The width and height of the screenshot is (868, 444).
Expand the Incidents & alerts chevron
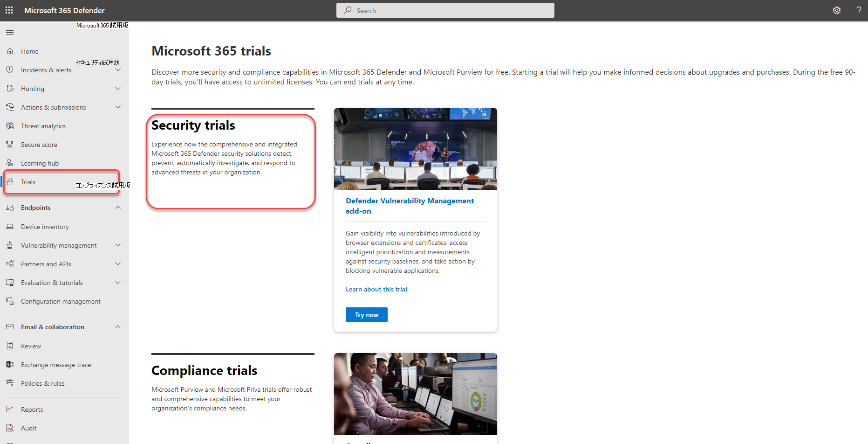click(x=118, y=70)
